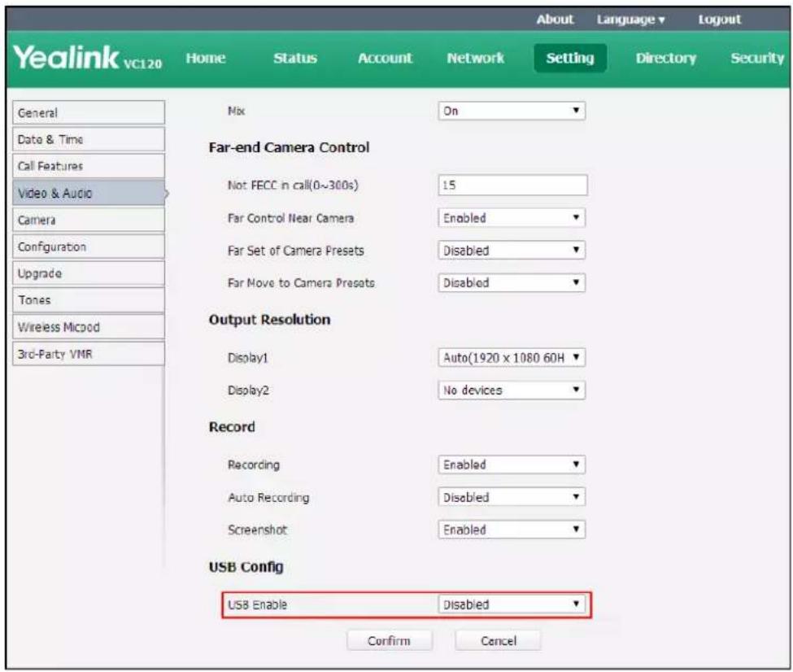Select Call Features in sidebar
This screenshot has width=793, height=672.
click(x=89, y=166)
